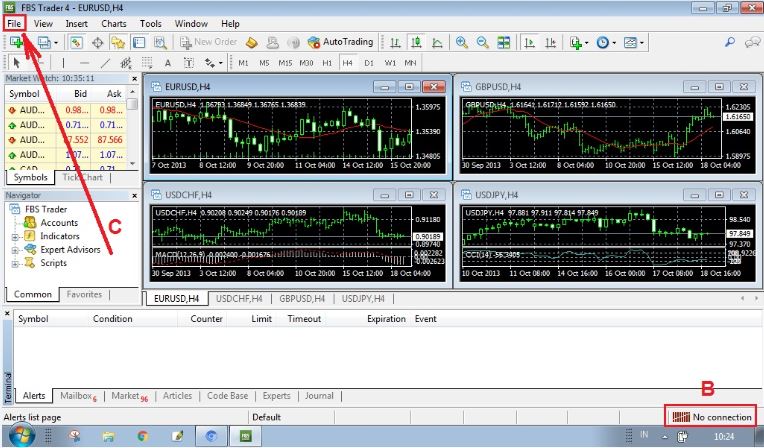
Task: Switch to the M15 timeframe
Action: point(285,63)
